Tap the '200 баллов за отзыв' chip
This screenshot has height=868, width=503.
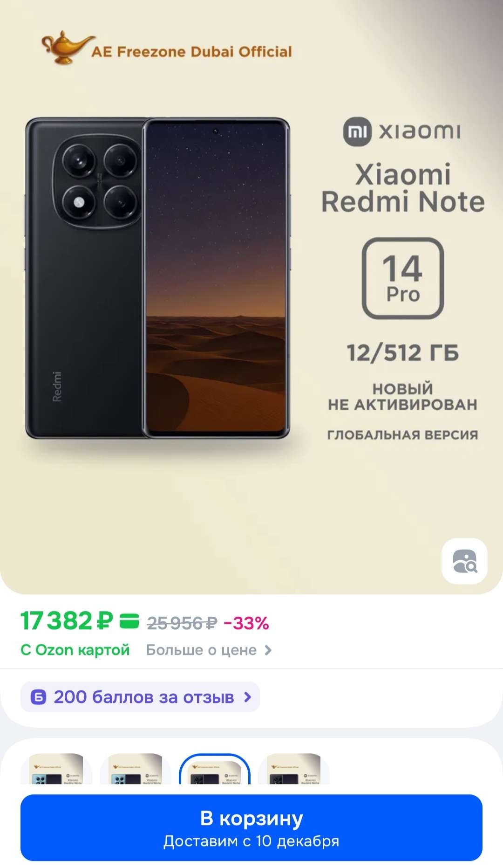[140, 697]
